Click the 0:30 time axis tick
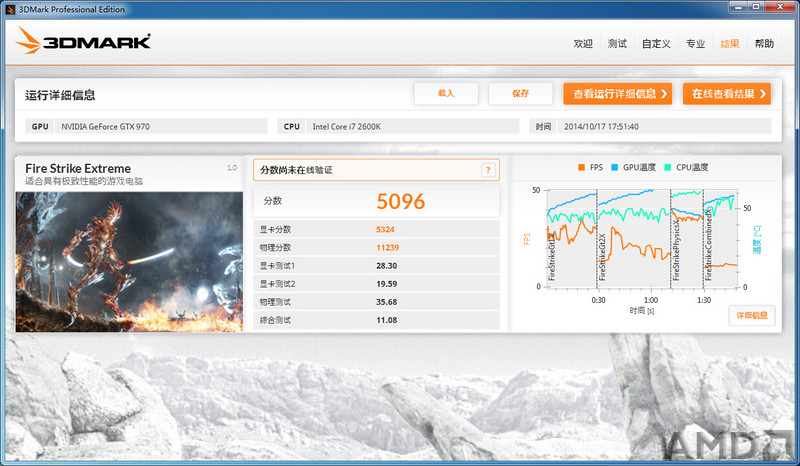 (x=598, y=300)
